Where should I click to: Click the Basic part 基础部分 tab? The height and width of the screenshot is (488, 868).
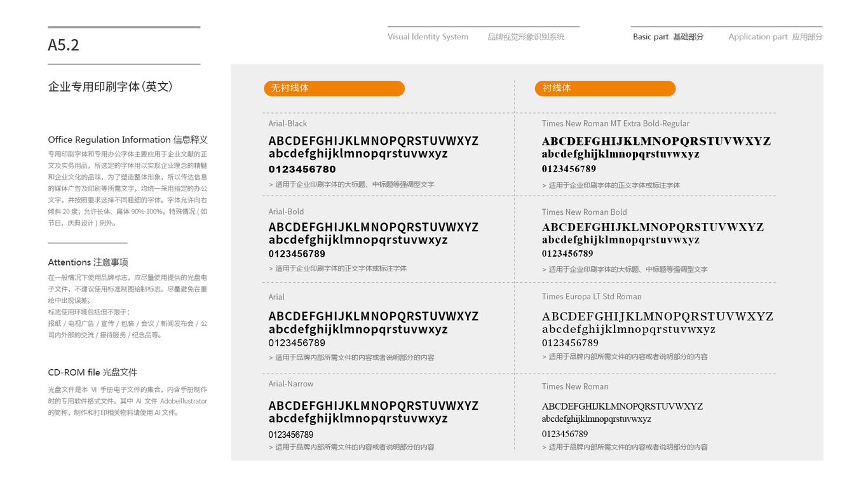(x=668, y=37)
